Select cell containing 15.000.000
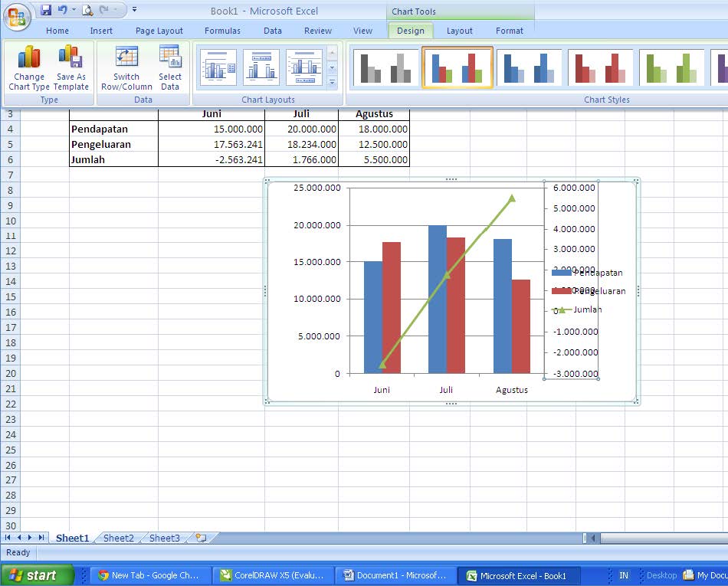The width and height of the screenshot is (728, 586). pyautogui.click(x=212, y=129)
